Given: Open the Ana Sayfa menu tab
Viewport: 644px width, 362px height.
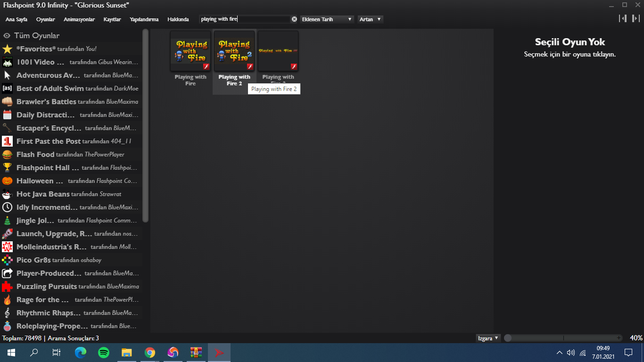Looking at the screenshot, I should [17, 19].
